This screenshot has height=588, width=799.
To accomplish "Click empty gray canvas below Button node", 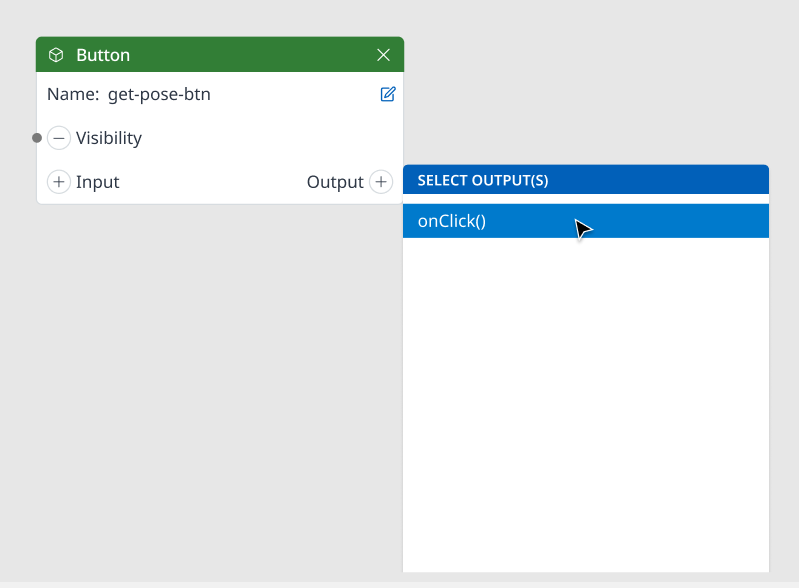I will (219, 387).
